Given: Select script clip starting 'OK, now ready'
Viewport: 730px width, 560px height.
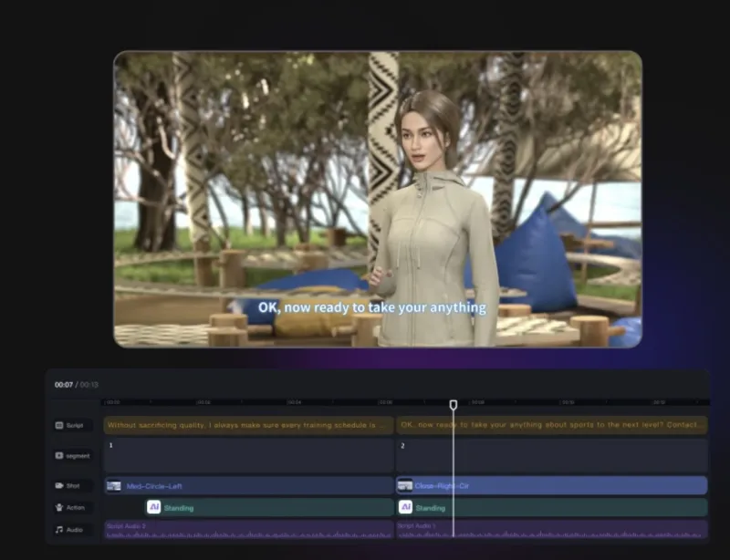Looking at the screenshot, I should pos(552,425).
